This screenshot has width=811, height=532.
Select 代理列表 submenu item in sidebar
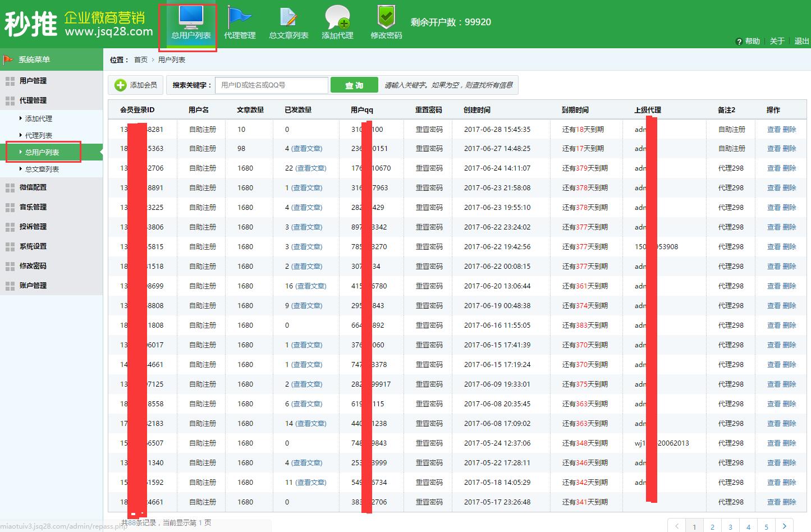(39, 135)
